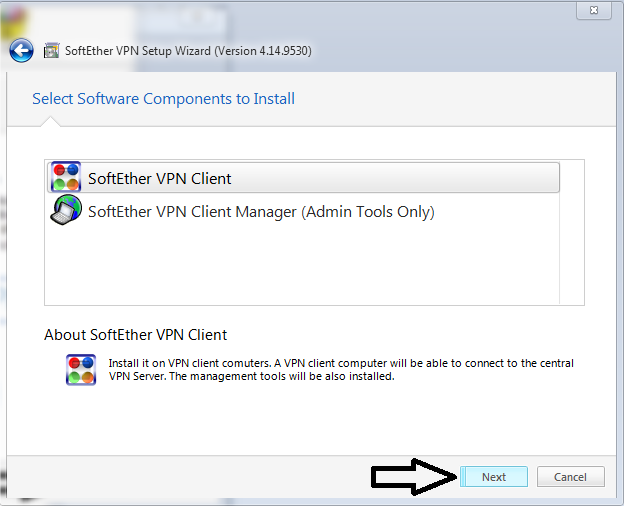624x506 pixels.
Task: Click the 'Select Software Components to Install' heading
Action: [x=164, y=99]
